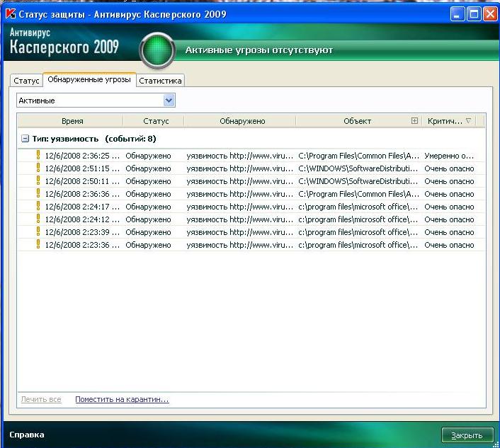Switch to the Статус tab
Image resolution: width=500 pixels, height=448 pixels.
26,81
